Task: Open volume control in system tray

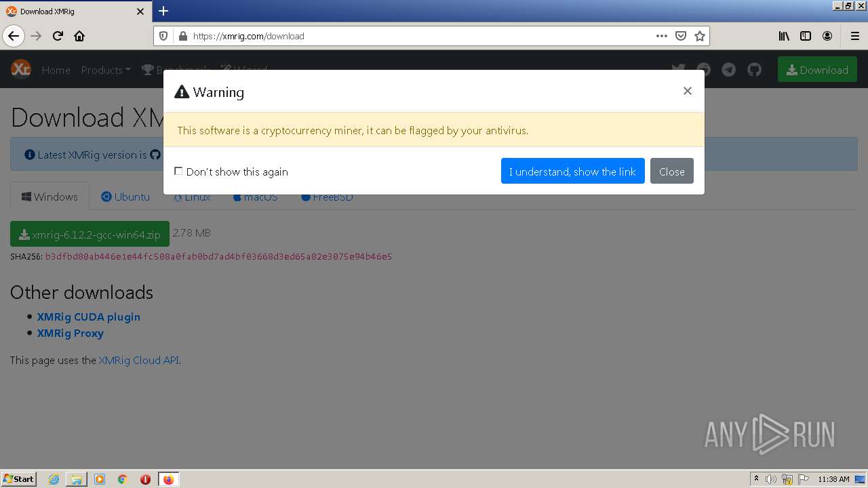Action: coord(771,479)
